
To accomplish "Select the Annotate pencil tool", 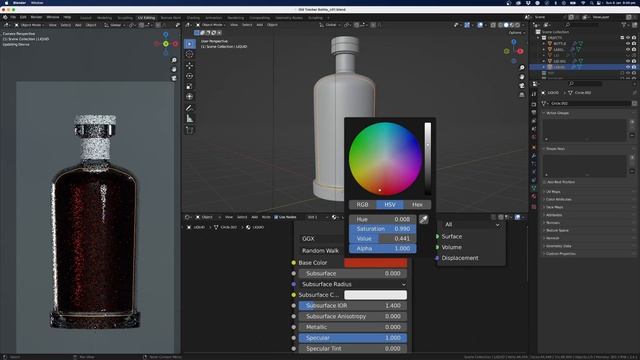I will (190, 108).
